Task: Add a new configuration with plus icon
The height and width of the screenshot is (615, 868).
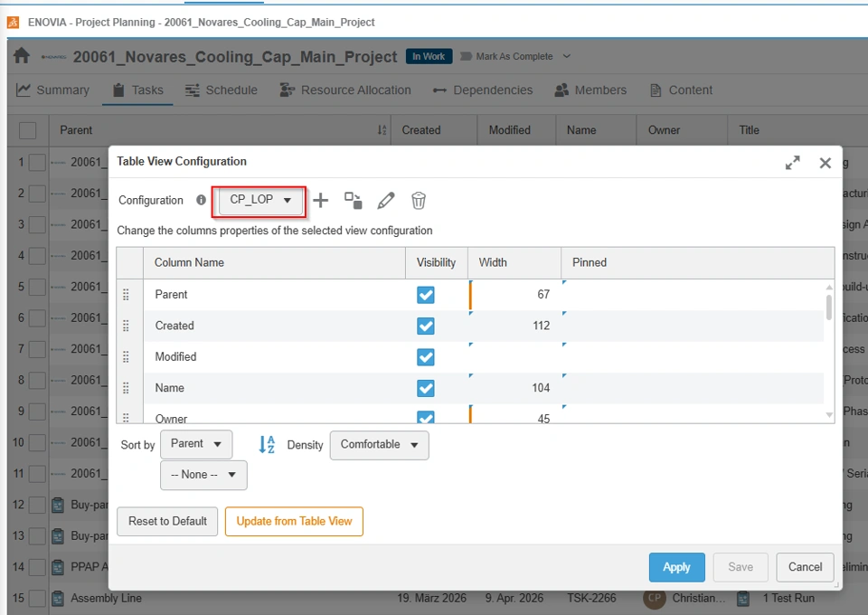Action: [320, 201]
